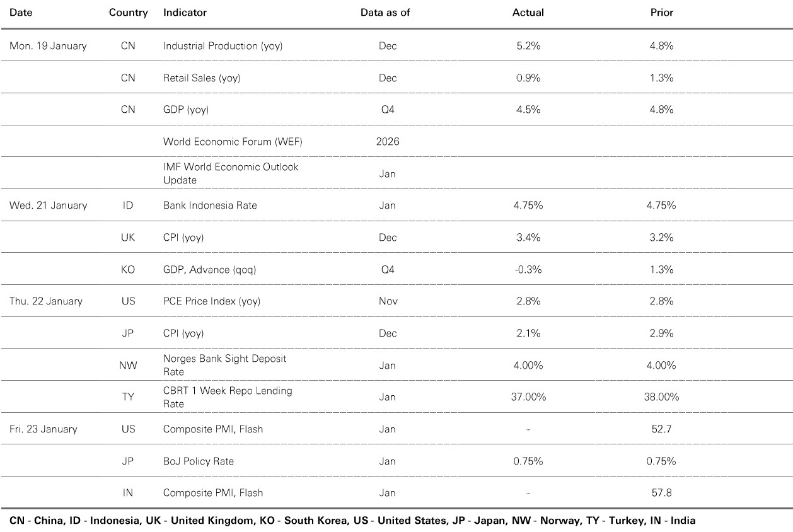Select the BoJ Policy Rate indicator
The width and height of the screenshot is (793, 532).
click(199, 461)
